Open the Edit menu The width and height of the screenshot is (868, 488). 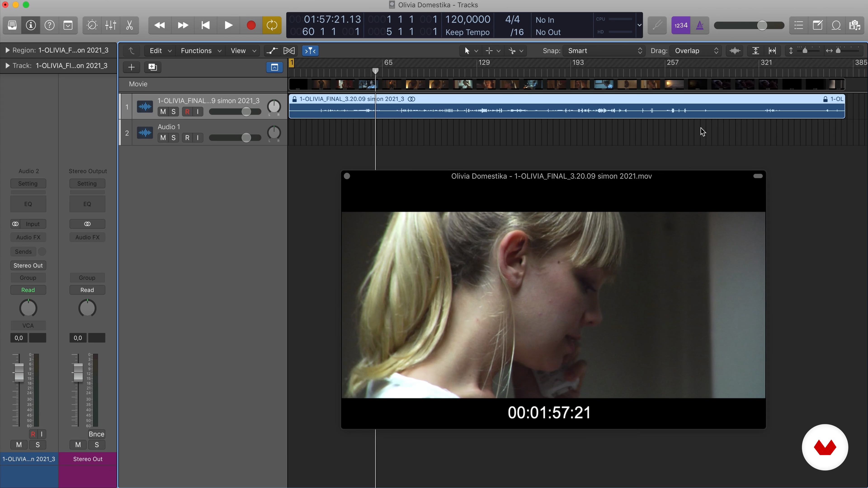(x=160, y=51)
